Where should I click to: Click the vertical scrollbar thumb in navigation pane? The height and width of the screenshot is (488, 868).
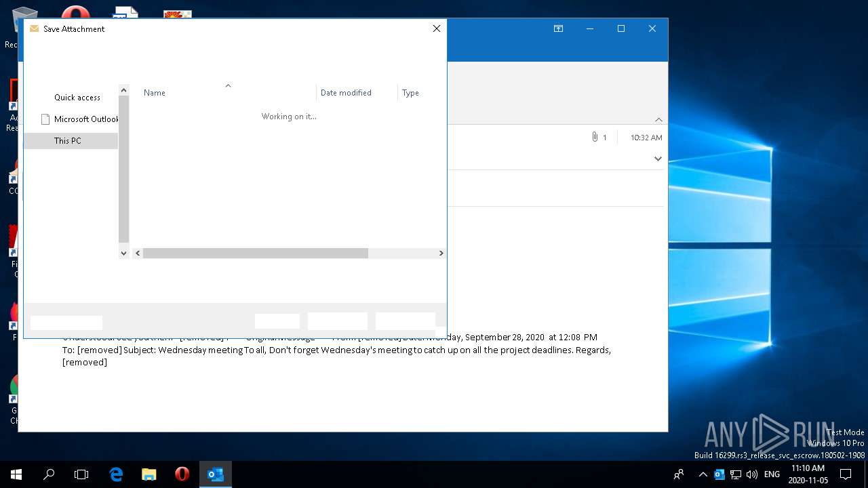(x=123, y=169)
